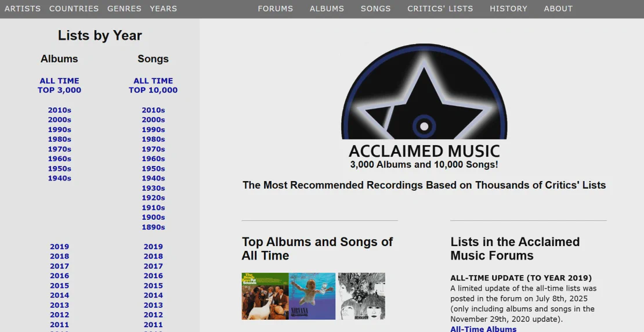Open the 1940s albums list
This screenshot has width=644, height=332.
coord(60,178)
